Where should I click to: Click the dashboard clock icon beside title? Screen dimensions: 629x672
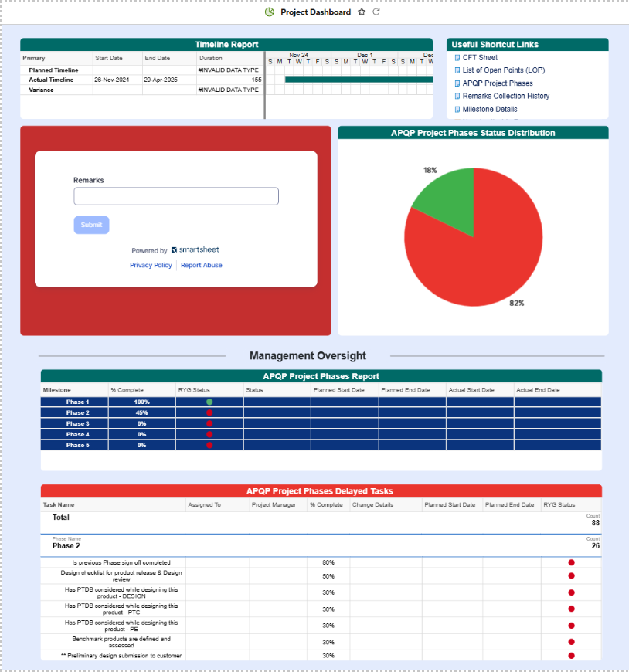point(270,12)
